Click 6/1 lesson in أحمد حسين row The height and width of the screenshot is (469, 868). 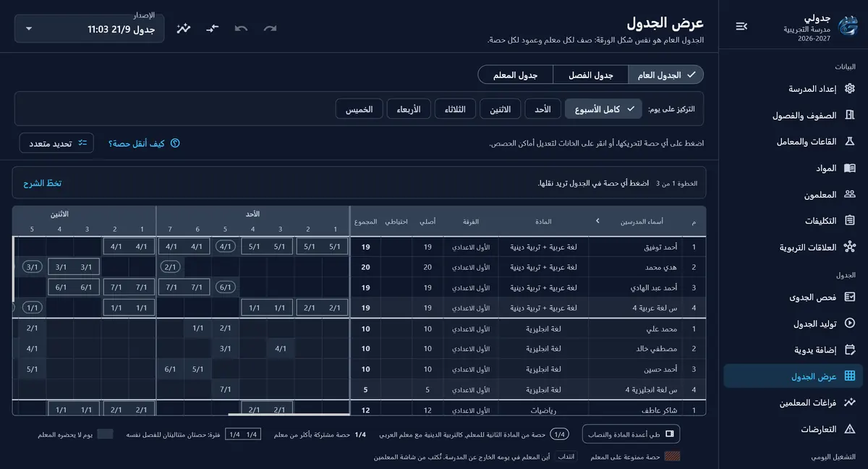pos(171,369)
